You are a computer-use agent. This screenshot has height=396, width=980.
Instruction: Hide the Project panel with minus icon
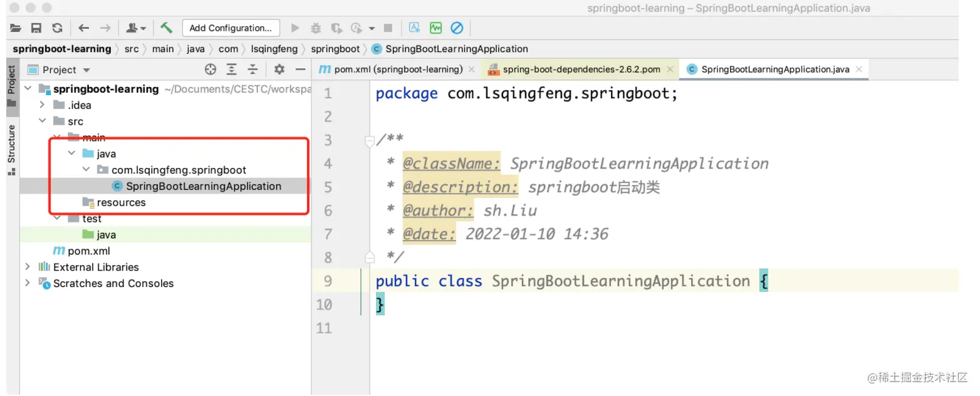click(x=300, y=70)
